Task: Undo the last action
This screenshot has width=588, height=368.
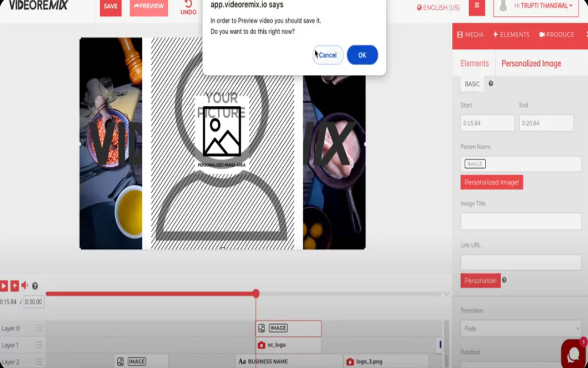Action: (188, 7)
